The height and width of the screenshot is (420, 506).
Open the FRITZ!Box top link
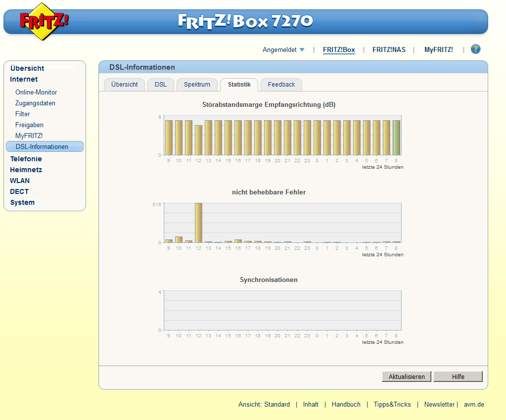point(339,49)
